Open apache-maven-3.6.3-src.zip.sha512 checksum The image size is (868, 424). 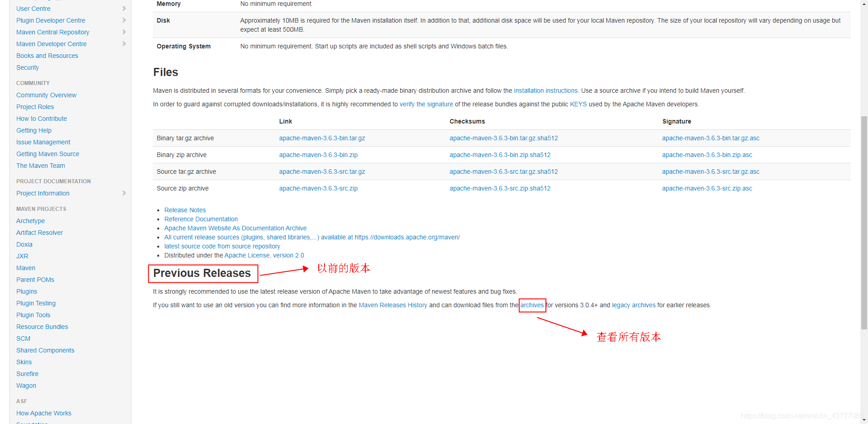[500, 188]
